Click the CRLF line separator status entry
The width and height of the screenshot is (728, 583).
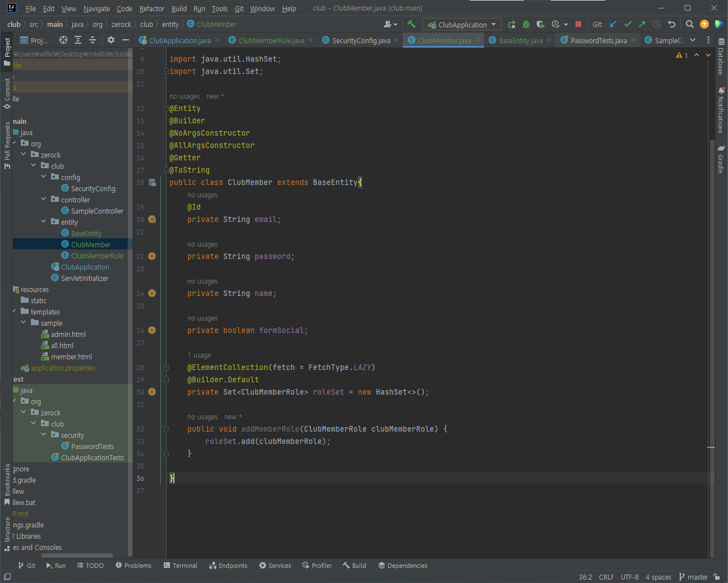(606, 577)
